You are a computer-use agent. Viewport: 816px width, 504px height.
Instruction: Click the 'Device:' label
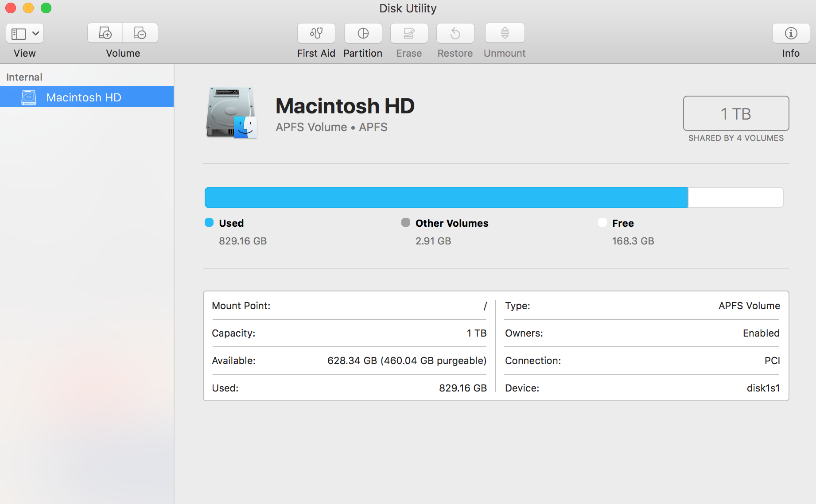point(522,388)
